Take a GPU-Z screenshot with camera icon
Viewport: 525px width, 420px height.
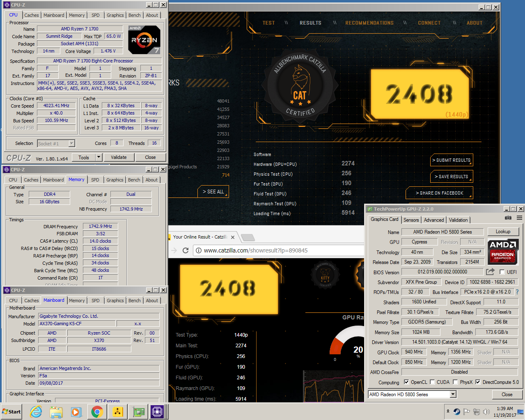(508, 218)
